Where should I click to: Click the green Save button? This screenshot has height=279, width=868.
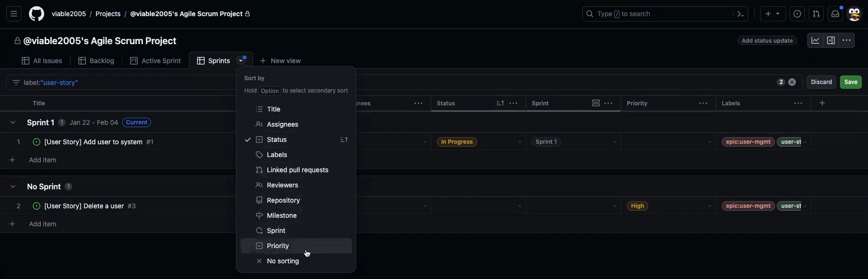(850, 82)
